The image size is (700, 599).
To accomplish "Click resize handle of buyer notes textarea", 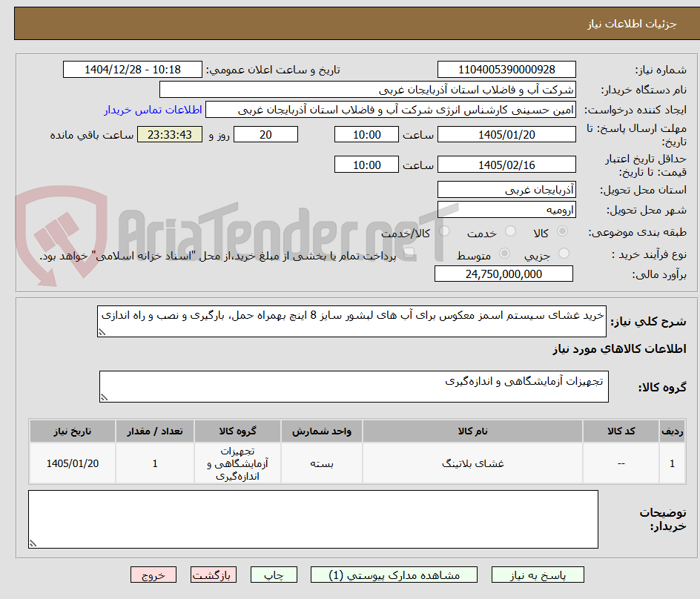I will click(x=33, y=543).
